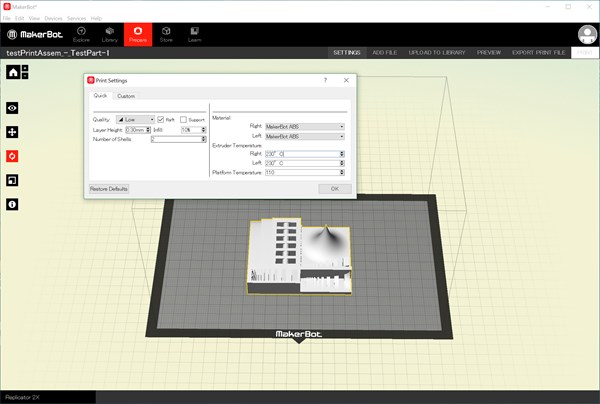Open the Store section

pos(166,34)
